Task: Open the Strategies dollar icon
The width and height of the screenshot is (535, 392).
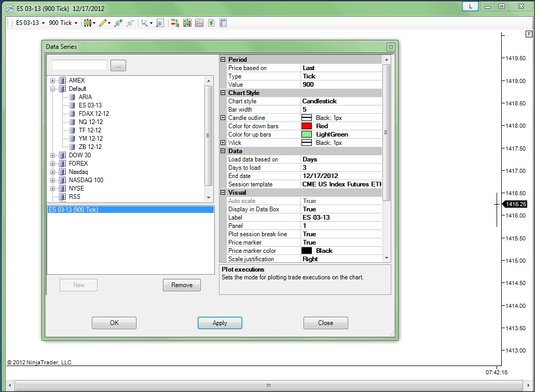Action: [211, 23]
